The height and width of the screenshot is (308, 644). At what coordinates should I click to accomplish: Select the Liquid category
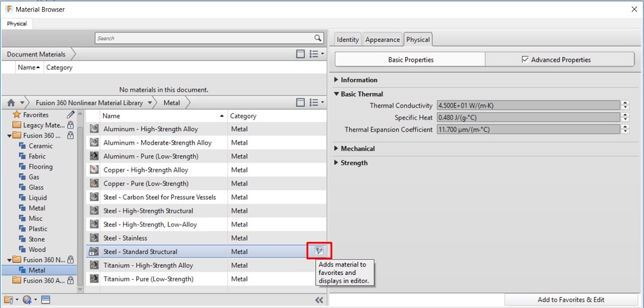coord(33,198)
